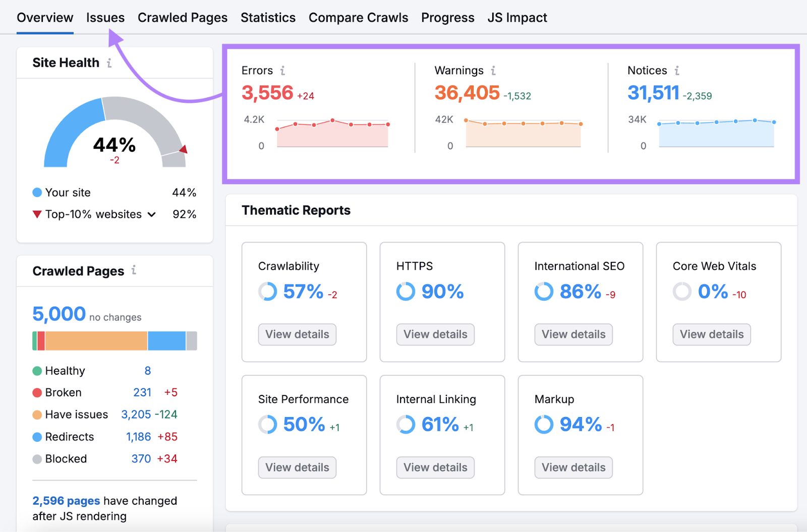The height and width of the screenshot is (532, 807).
Task: Click the Markup progress ring
Action: (x=544, y=424)
